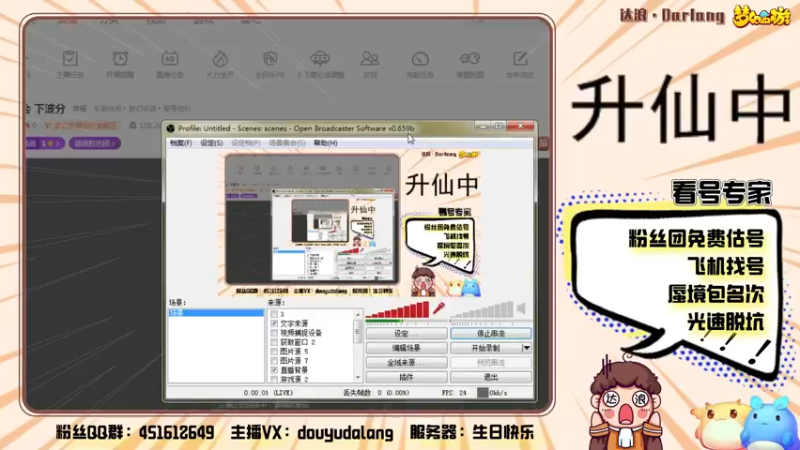
Task: Click the "0:00:01 (LIVE)" status text
Action: click(x=268, y=393)
